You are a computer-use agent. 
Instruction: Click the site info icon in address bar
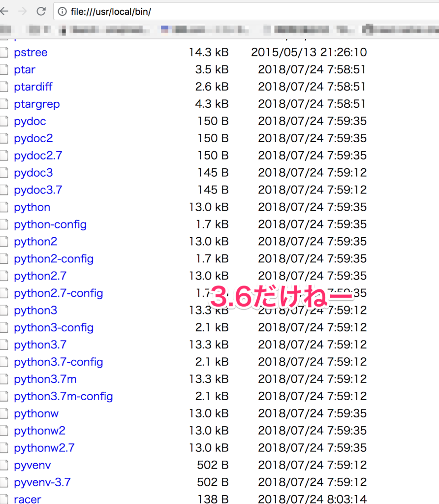(x=63, y=12)
